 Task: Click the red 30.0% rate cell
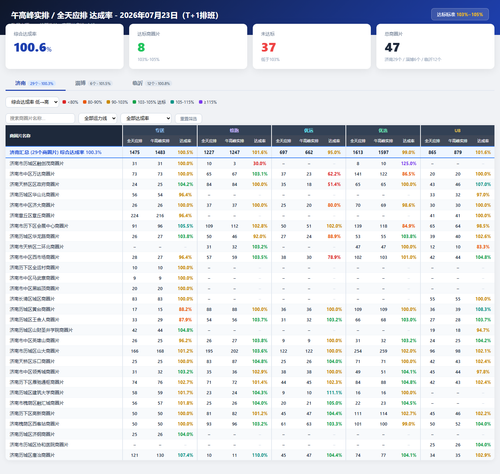click(260, 164)
